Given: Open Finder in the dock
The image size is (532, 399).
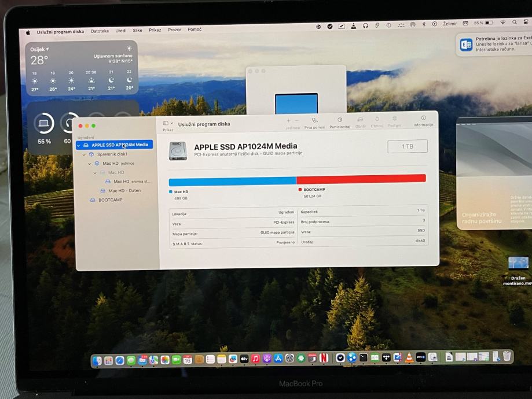Looking at the screenshot, I should coord(97,360).
